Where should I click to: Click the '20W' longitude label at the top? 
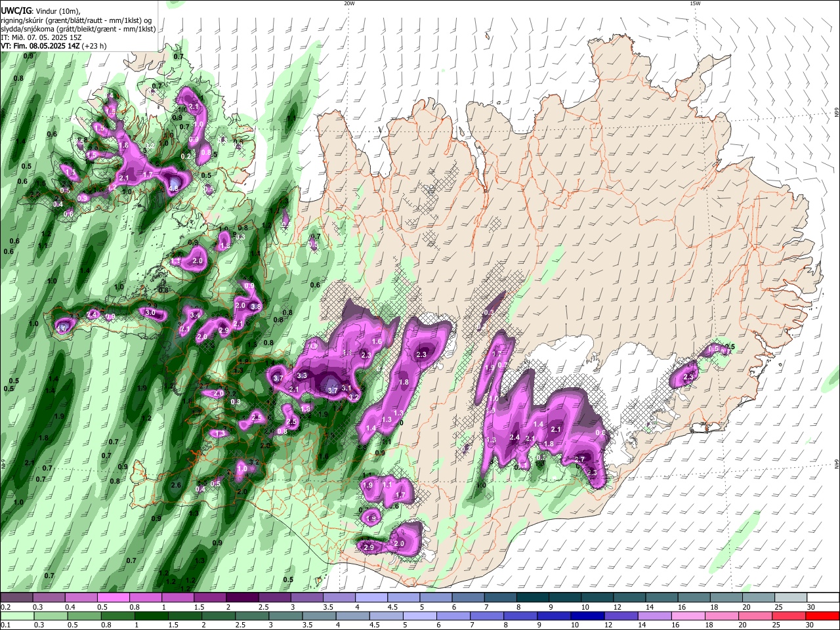click(x=349, y=3)
